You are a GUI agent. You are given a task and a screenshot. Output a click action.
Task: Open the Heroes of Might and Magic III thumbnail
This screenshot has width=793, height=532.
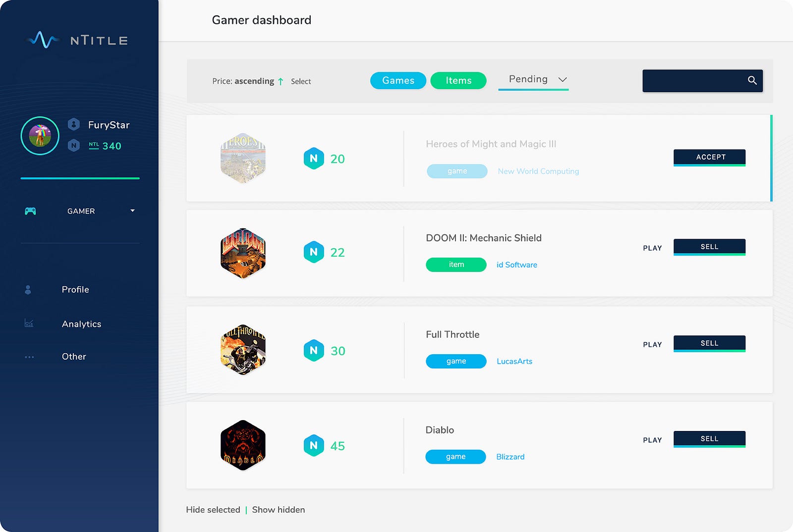[x=243, y=158]
